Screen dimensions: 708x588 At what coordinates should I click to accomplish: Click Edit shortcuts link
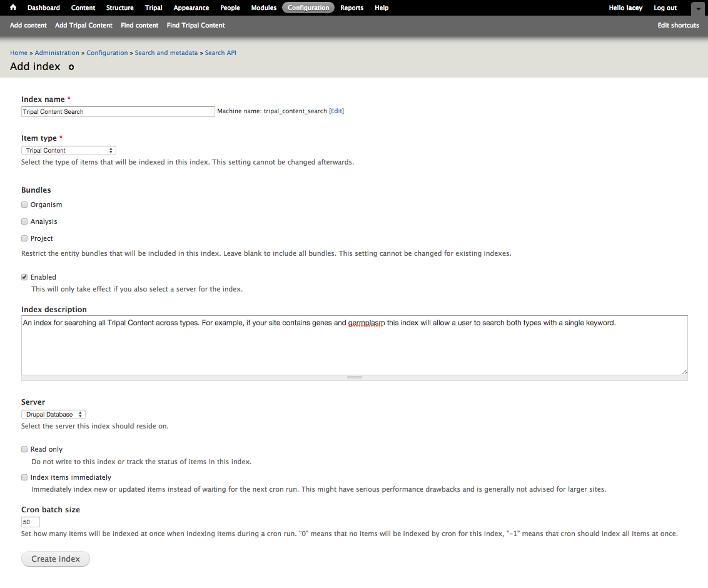pos(678,25)
